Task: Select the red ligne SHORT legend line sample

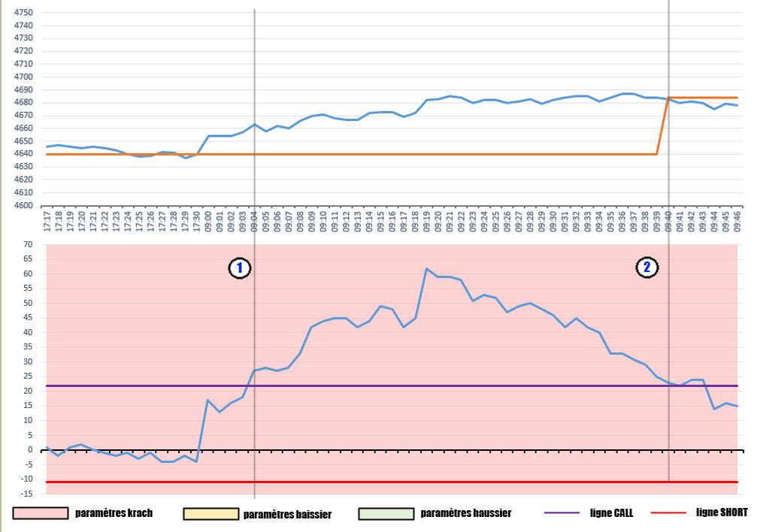Action: pos(669,512)
